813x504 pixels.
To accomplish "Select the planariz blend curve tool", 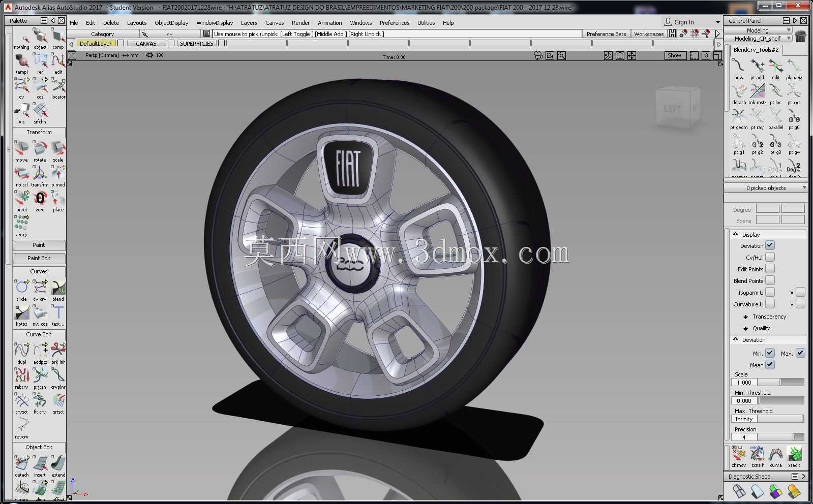I will click(794, 69).
